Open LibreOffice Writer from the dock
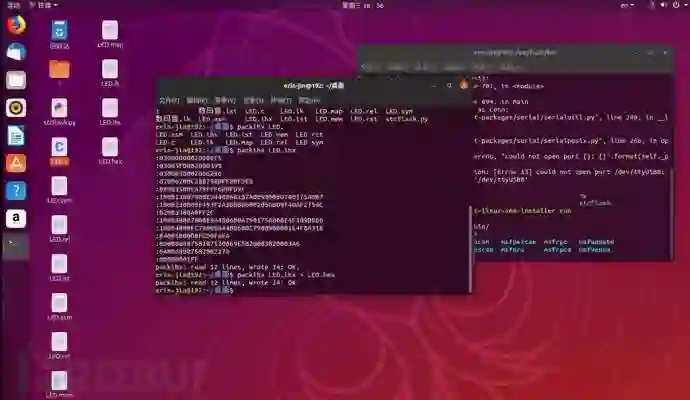Image resolution: width=690 pixels, height=400 pixels. pos(16,136)
